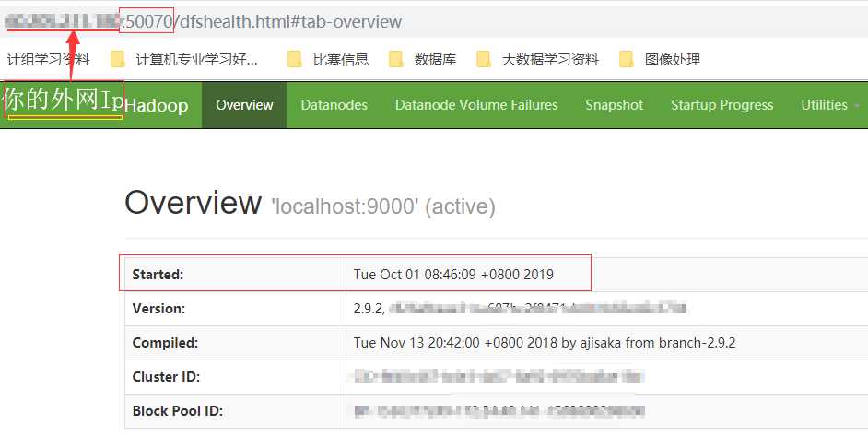This screenshot has width=868, height=448.
Task: Open the Overview tab
Action: click(x=244, y=105)
